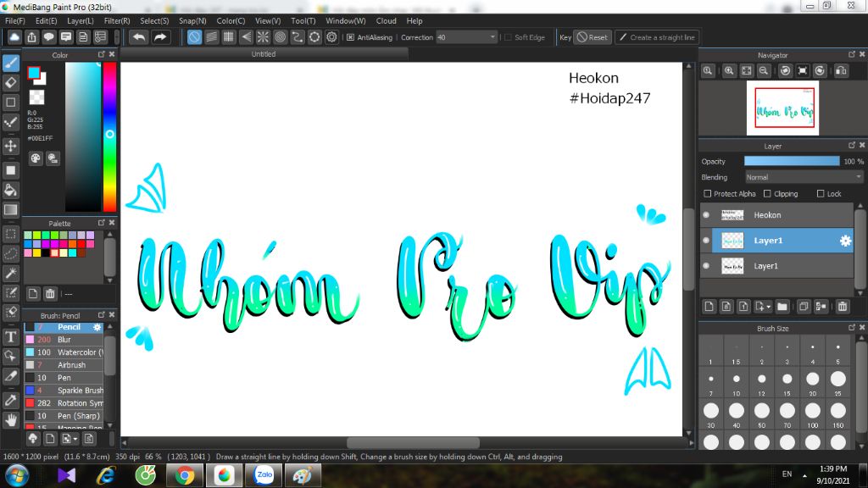Hide the Heokon layer
The image size is (868, 488).
click(x=706, y=215)
